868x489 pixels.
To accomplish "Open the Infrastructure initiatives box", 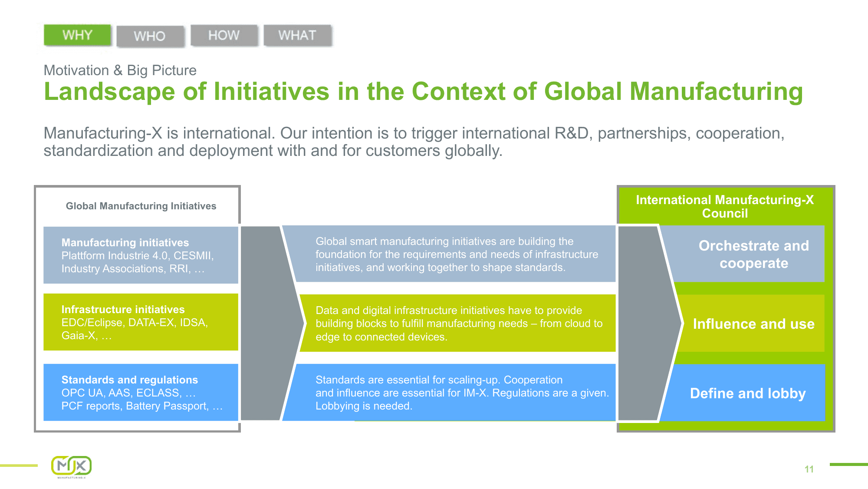I will click(x=141, y=322).
